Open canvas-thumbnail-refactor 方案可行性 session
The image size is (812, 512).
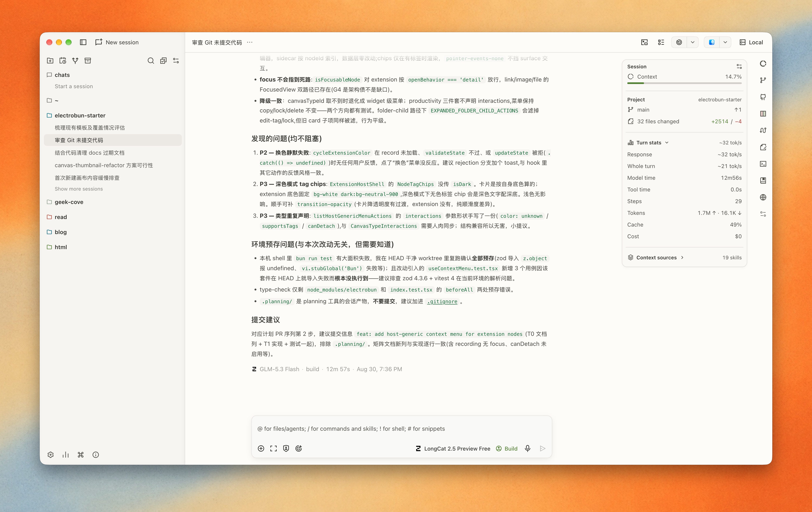[104, 165]
